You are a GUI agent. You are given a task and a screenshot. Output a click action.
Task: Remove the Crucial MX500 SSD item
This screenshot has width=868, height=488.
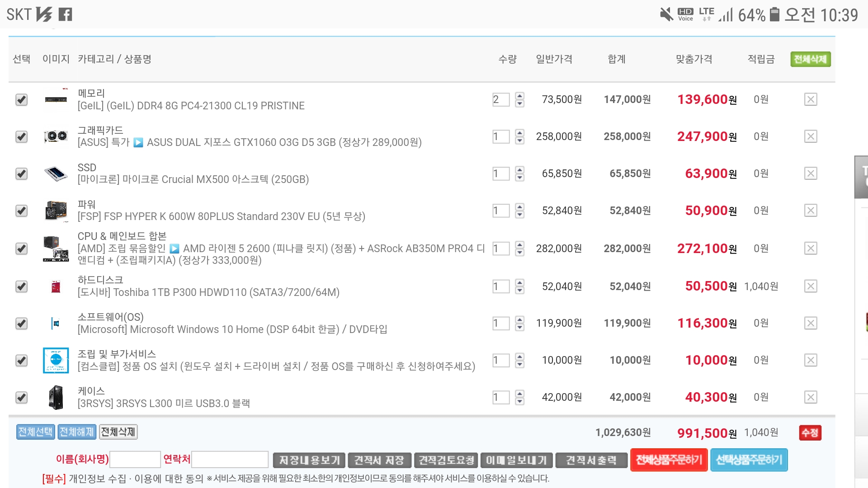[811, 174]
